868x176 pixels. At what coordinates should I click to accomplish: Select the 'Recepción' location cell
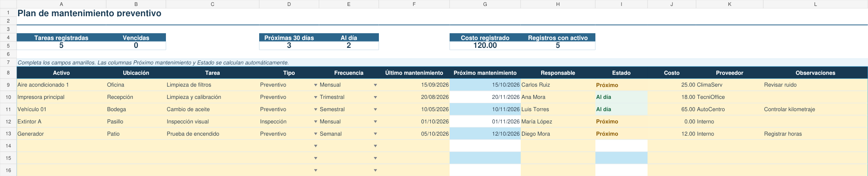(136, 97)
